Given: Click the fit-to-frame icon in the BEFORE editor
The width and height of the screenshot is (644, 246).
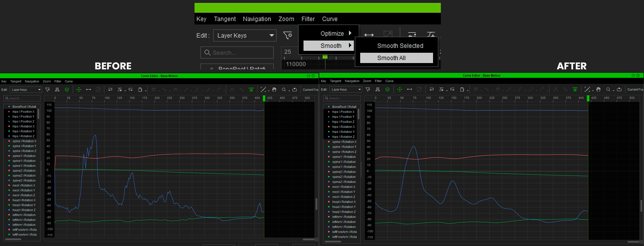Looking at the screenshot, I should [263, 90].
